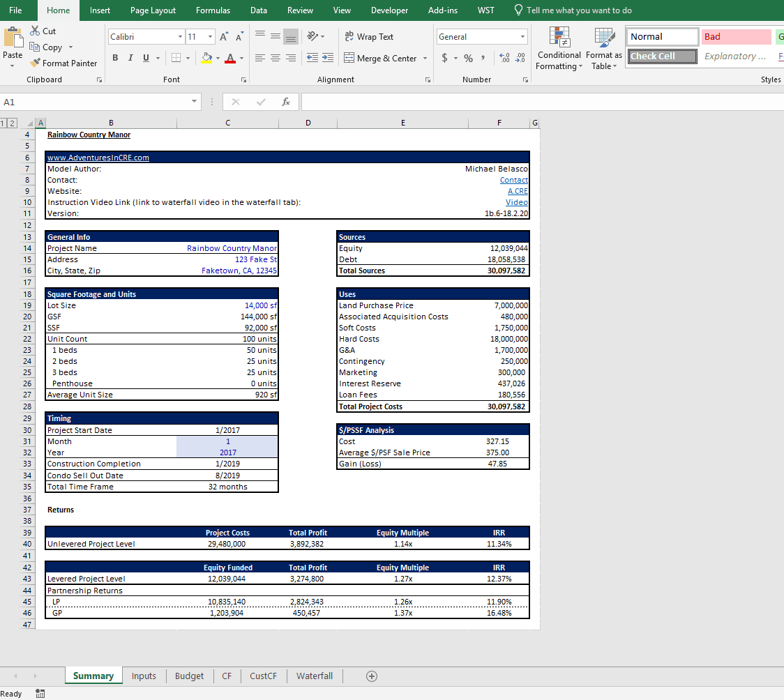The image size is (784, 700).
Task: Activate the Format Painter
Action: [63, 63]
